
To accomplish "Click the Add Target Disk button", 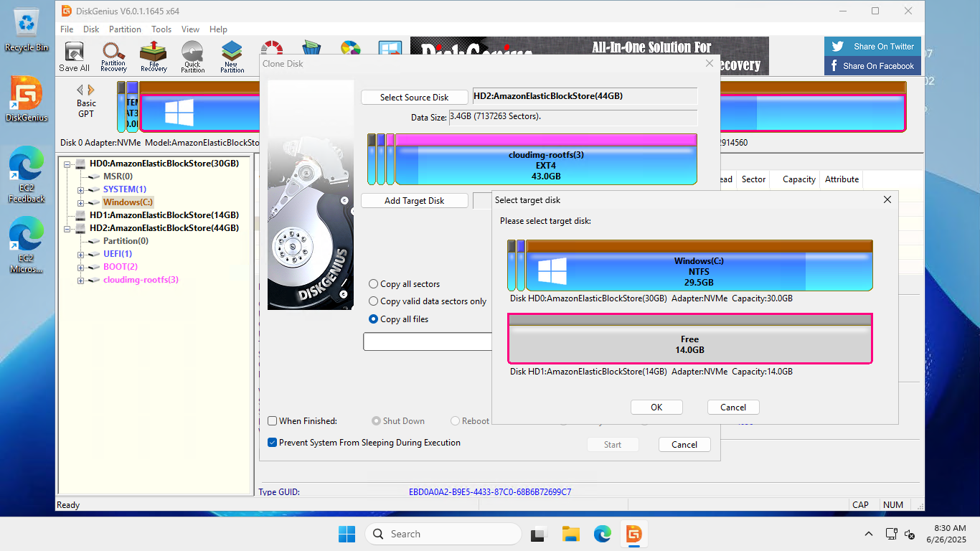I will coord(414,201).
